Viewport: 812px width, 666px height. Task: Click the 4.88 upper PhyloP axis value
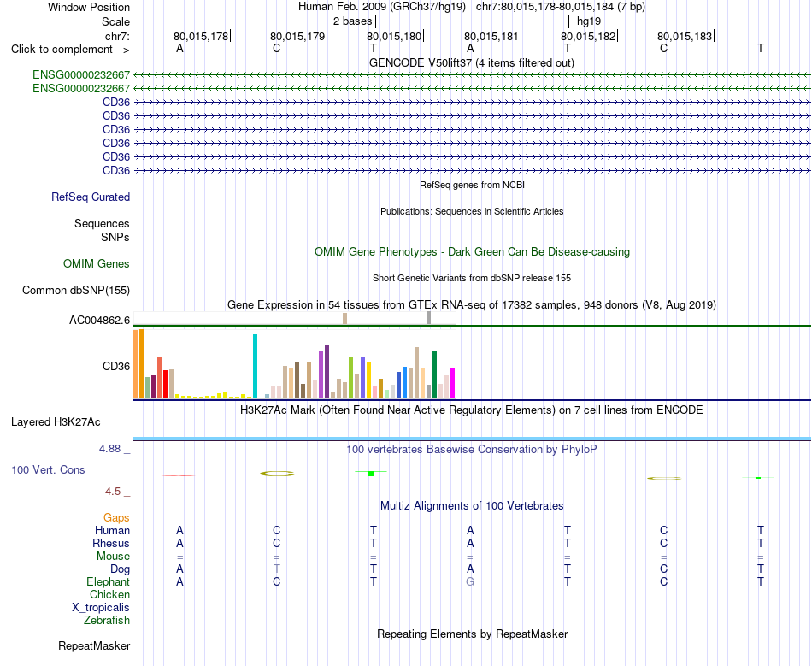109,449
